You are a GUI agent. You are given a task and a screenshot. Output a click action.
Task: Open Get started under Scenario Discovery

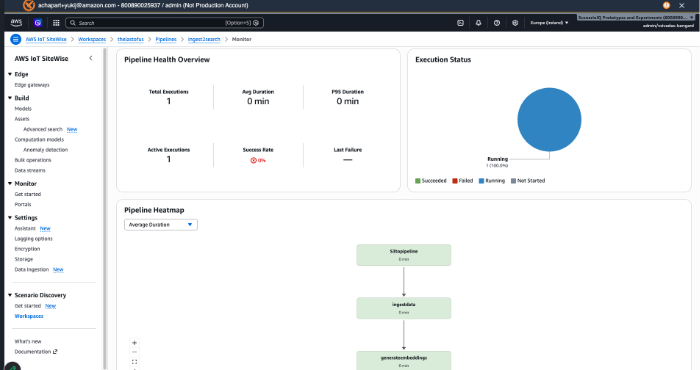(x=28, y=306)
